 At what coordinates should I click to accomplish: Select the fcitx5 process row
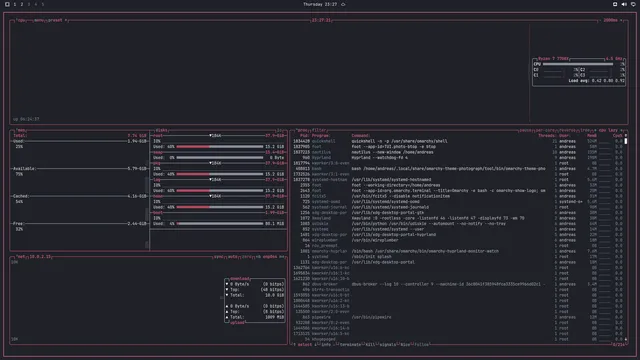(x=457, y=196)
